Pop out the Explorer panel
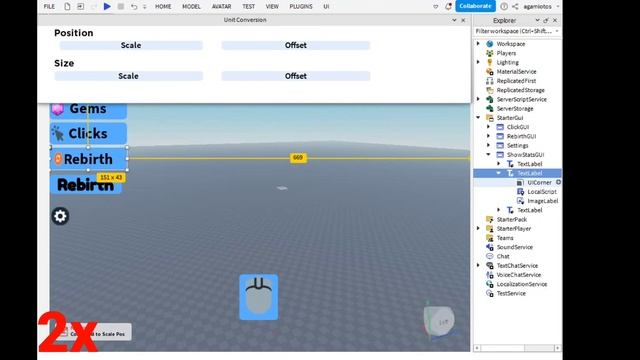 tap(546, 20)
